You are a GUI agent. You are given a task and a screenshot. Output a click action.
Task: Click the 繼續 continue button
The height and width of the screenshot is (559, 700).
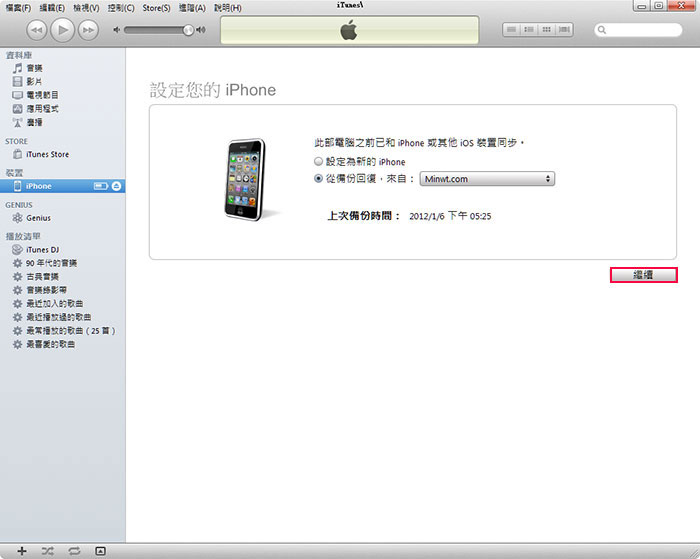[x=643, y=275]
